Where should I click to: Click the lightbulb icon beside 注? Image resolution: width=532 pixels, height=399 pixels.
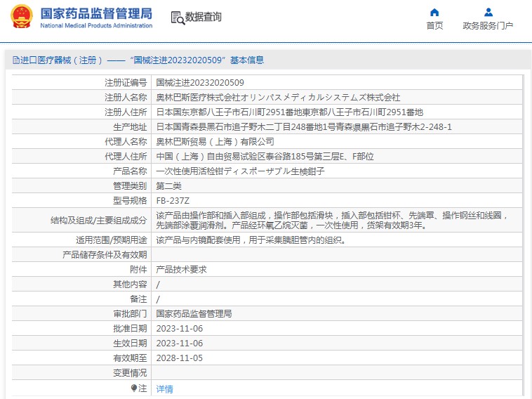coord(134,388)
